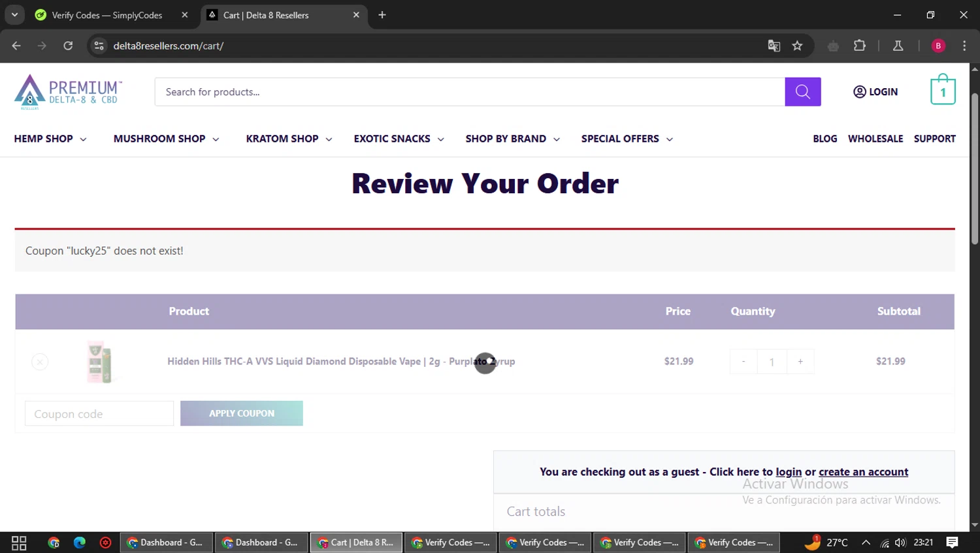
Task: Click the Chrome Labs flask icon
Action: [898, 46]
